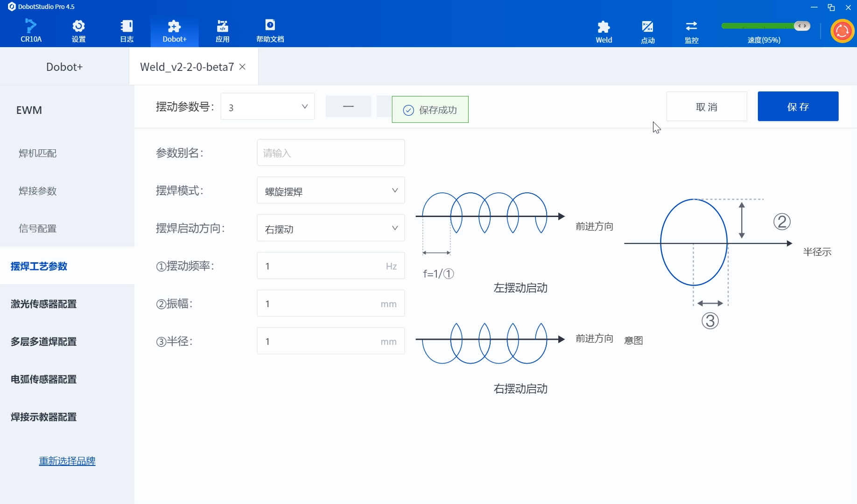Click the 参数别名 input field
The image size is (857, 504).
pyautogui.click(x=330, y=153)
